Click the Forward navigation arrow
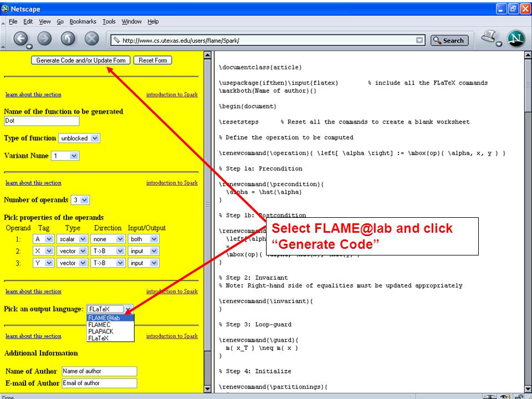 pos(44,39)
